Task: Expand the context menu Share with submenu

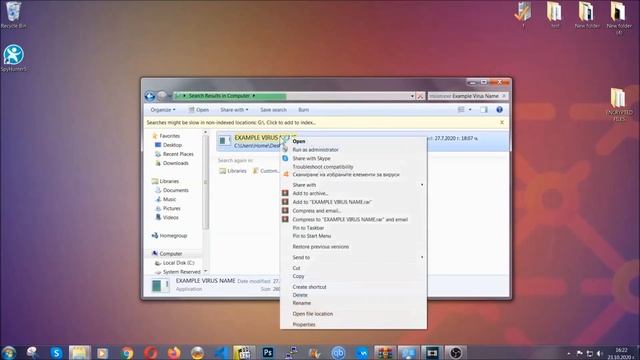Action: tap(353, 185)
